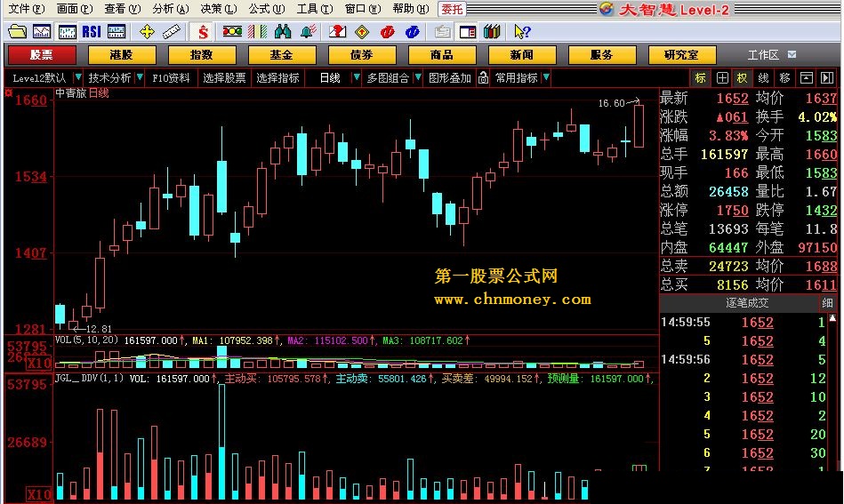Click scroll-up arrow in 逐笔成交 list

pyautogui.click(x=832, y=318)
